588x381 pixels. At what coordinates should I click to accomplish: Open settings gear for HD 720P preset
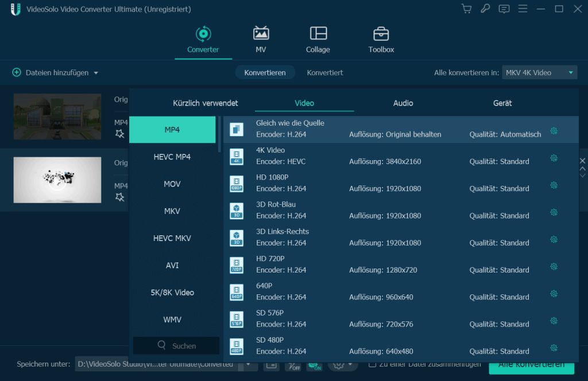[x=554, y=266]
